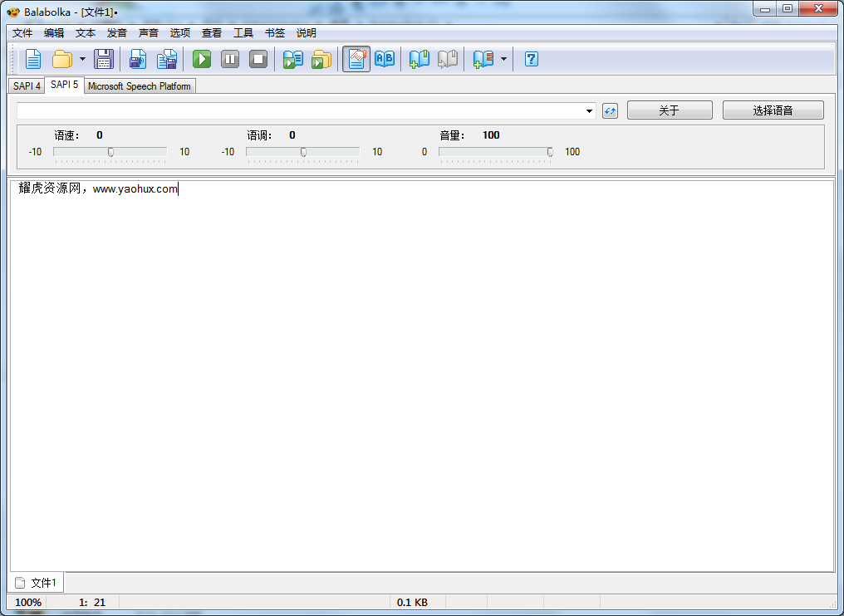Screen dimensions: 844x616
Task: Click the Read Clipboard Aloud icon
Action: click(x=292, y=59)
